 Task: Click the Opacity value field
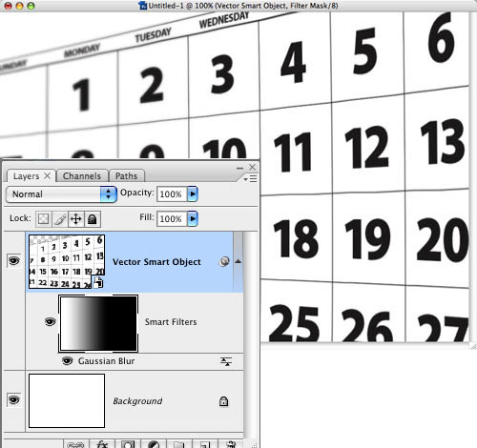click(x=172, y=193)
